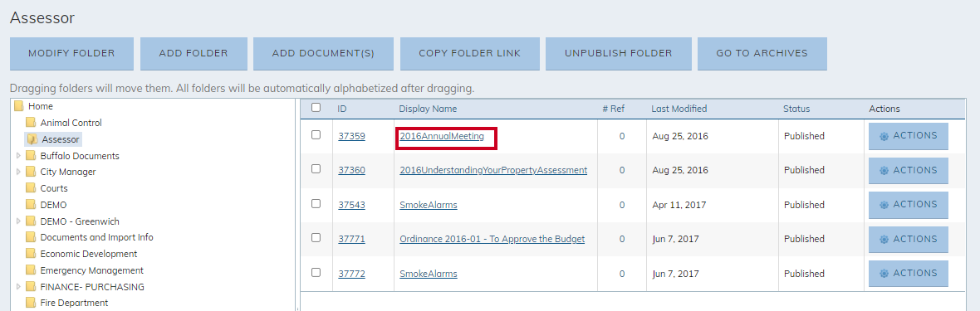The width and height of the screenshot is (980, 311).
Task: Expand the Buffalo Documents folder
Action: point(18,156)
